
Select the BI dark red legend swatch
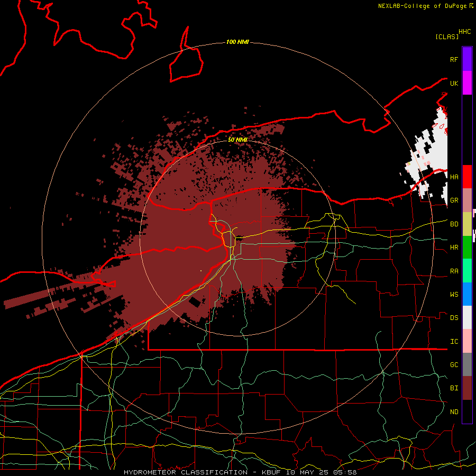467,388
